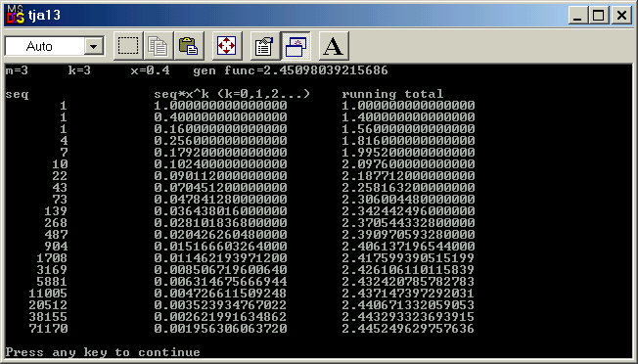Open the Properties toolbar icon
638x364 pixels.
click(265, 46)
